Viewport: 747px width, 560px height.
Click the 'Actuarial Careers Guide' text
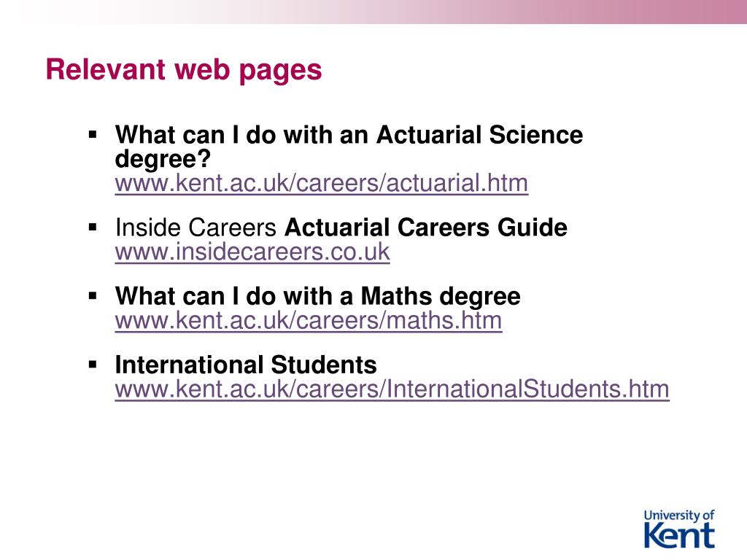pyautogui.click(x=426, y=227)
